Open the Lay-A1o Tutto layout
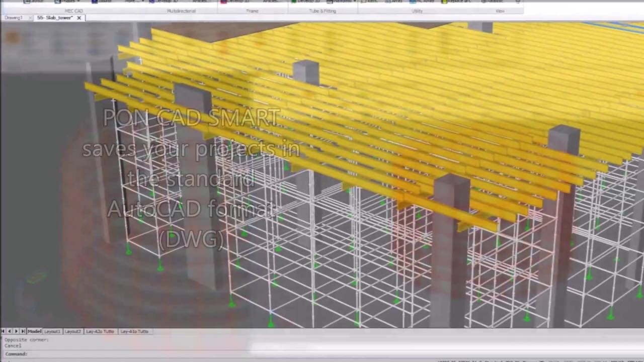This screenshot has height=362, width=644. tap(134, 332)
